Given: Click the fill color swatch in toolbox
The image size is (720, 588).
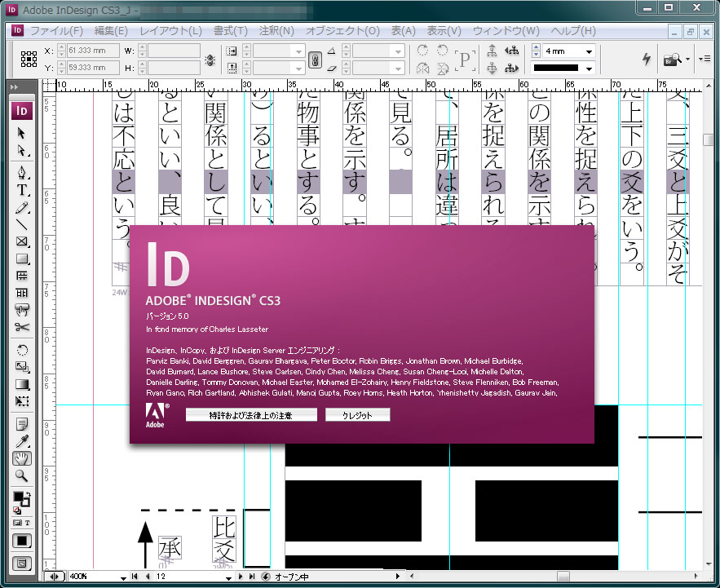Looking at the screenshot, I should coord(20,495).
